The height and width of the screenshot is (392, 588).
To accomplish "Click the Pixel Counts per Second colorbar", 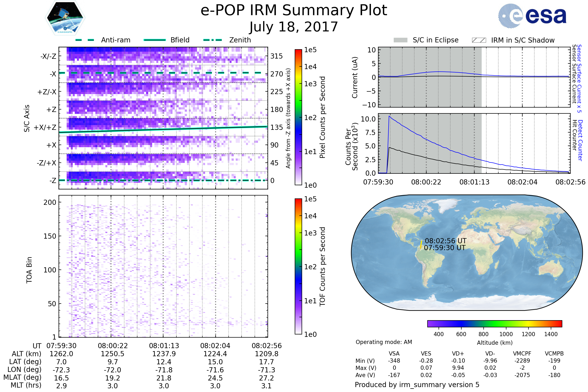I will (x=298, y=117).
